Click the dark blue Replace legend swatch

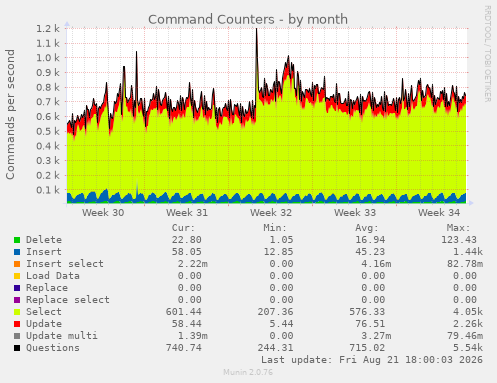coord(17,288)
